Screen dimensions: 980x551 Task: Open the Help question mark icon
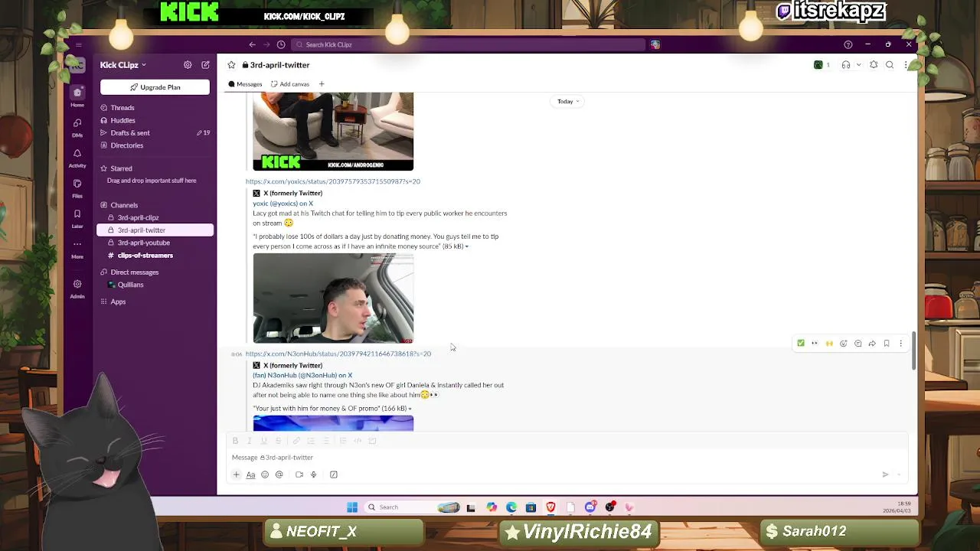click(848, 44)
